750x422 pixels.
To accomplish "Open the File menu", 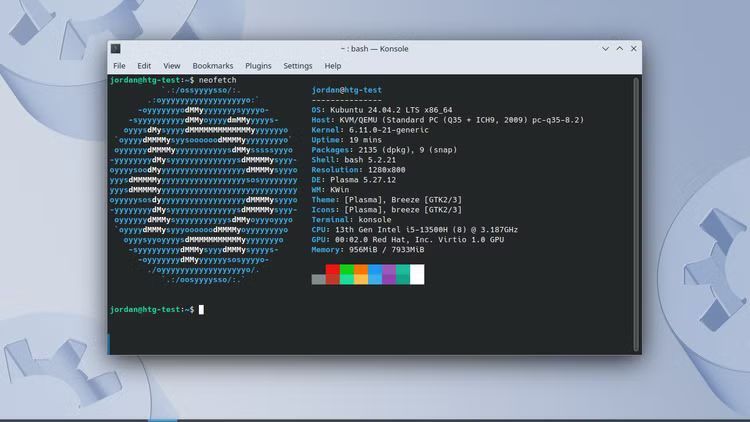I will tap(119, 66).
